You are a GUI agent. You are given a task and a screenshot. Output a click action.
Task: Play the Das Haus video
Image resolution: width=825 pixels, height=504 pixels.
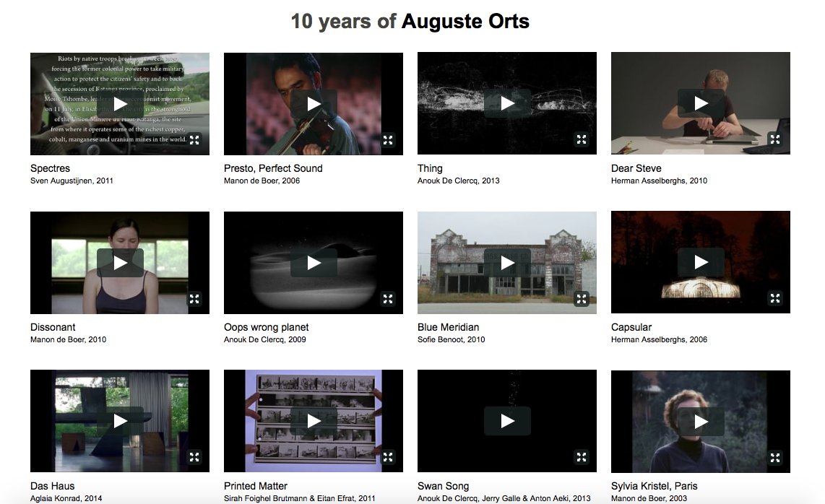pos(120,421)
